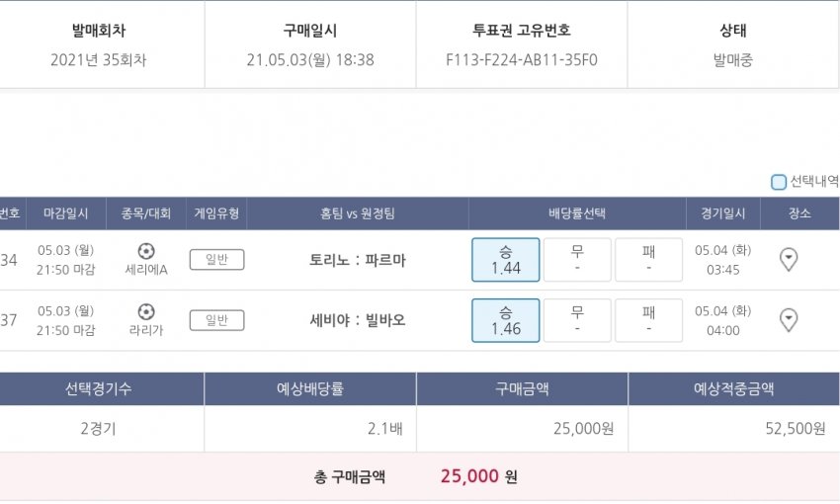Click the 일반 badge in the 세비야 row

(216, 320)
